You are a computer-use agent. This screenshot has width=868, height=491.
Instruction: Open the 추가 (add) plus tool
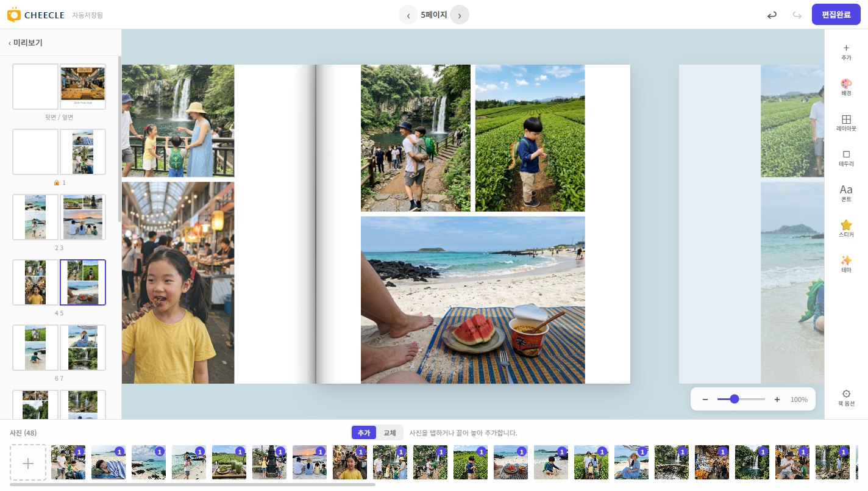[x=846, y=52]
